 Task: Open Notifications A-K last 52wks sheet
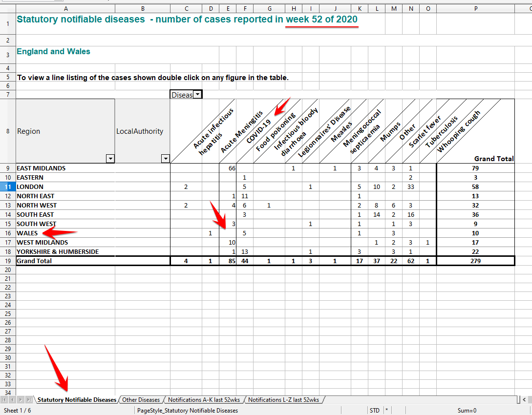(x=204, y=400)
